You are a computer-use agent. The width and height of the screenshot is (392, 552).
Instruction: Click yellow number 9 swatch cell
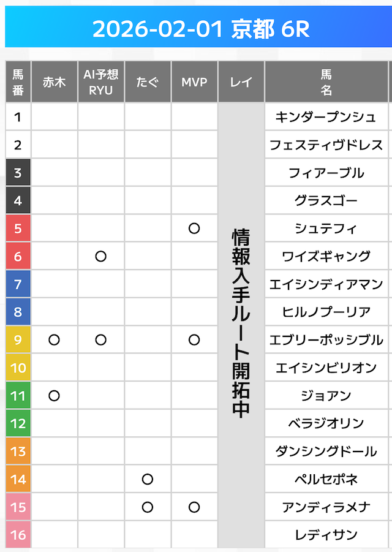tap(18, 339)
